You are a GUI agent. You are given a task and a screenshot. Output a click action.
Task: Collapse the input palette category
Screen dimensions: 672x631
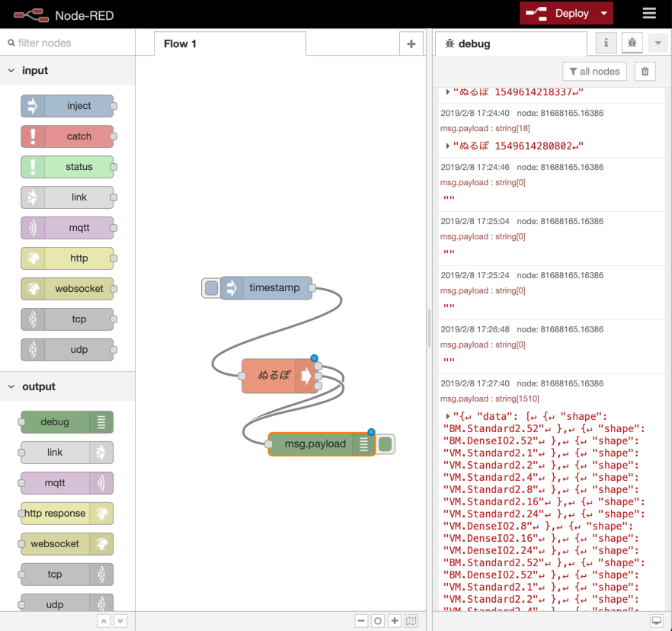point(11,71)
